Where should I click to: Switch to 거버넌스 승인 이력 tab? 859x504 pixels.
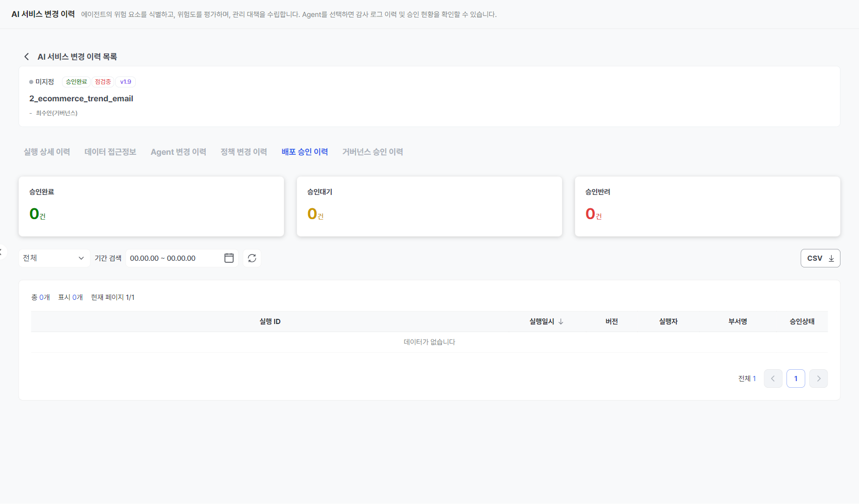click(x=373, y=152)
